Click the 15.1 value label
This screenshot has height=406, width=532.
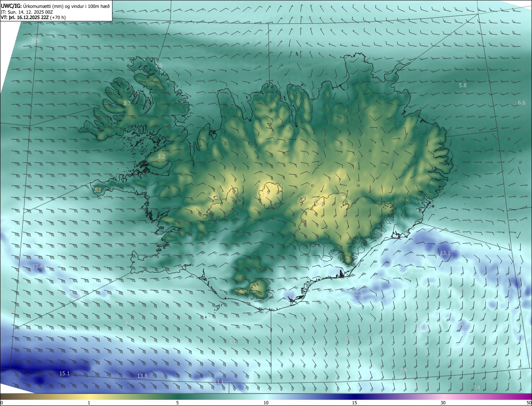64,374
